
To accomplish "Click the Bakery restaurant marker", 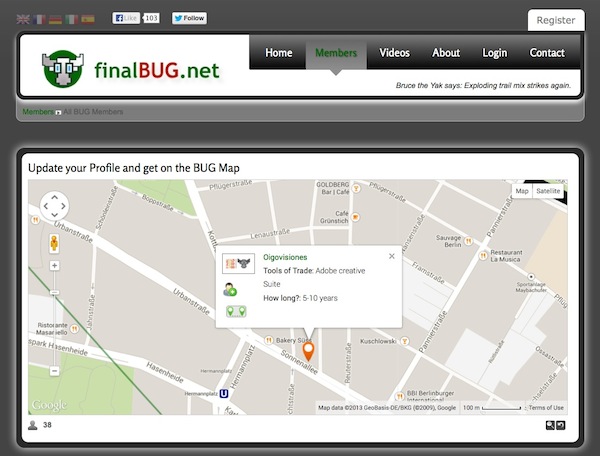I will click(x=269, y=340).
